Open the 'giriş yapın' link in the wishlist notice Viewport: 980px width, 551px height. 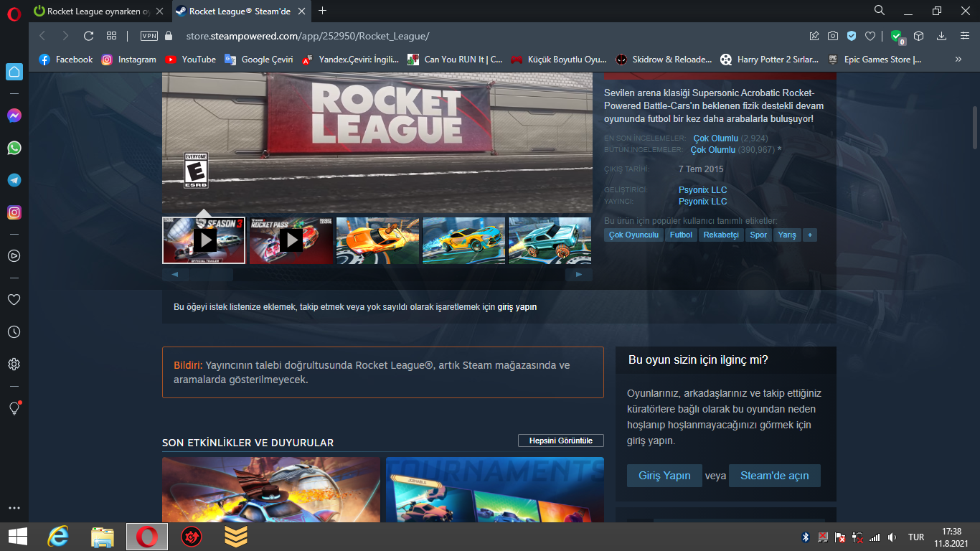(517, 307)
